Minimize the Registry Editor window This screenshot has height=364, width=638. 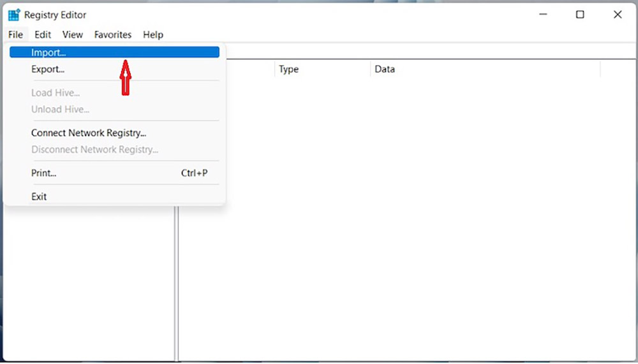click(543, 15)
